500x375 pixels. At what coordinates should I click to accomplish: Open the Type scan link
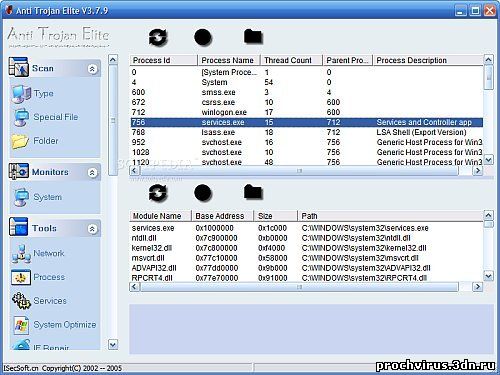coord(43,93)
